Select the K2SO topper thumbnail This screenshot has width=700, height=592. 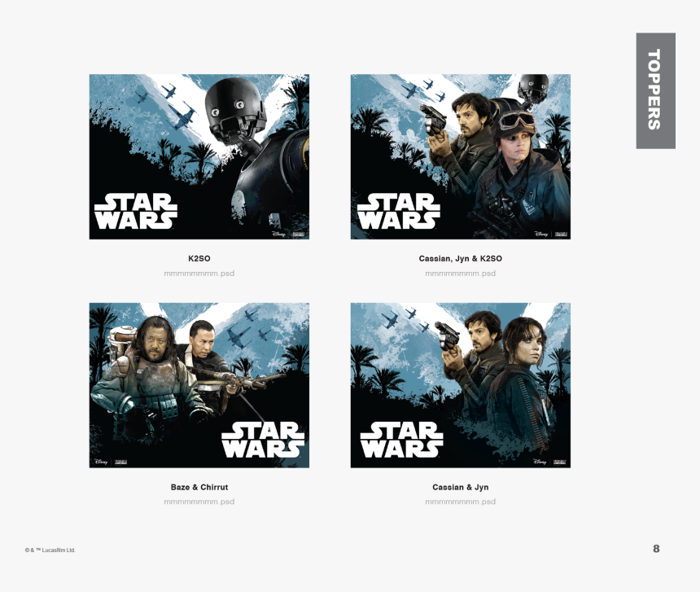[x=199, y=156]
